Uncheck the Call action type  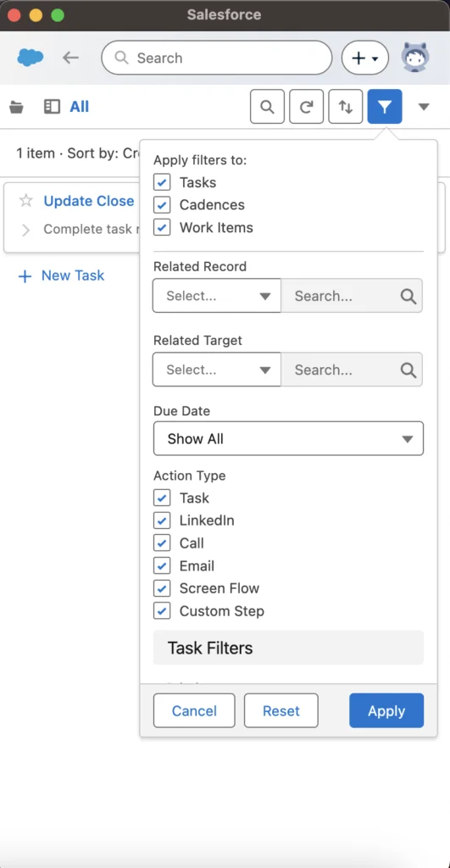[162, 543]
